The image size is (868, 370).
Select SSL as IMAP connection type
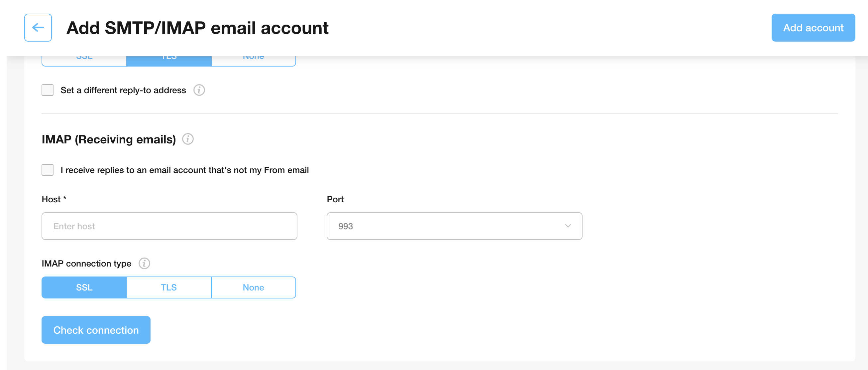(84, 287)
